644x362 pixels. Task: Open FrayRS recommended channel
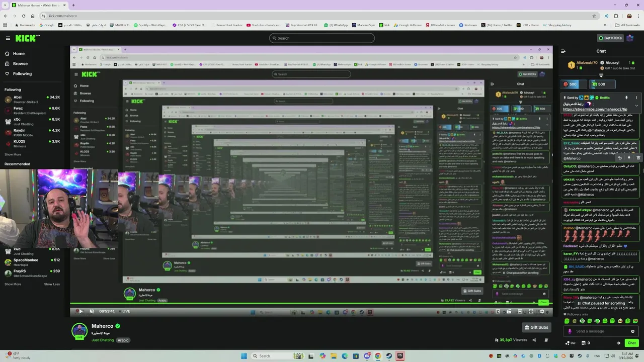[31, 273]
